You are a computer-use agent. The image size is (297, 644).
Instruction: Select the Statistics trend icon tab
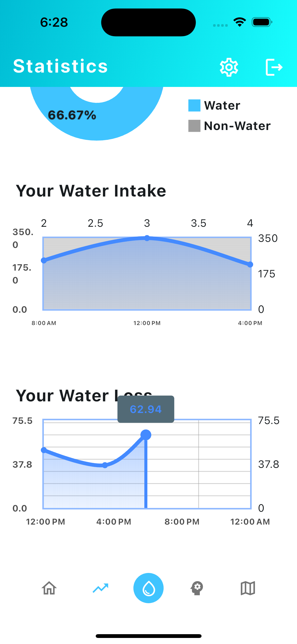101,588
